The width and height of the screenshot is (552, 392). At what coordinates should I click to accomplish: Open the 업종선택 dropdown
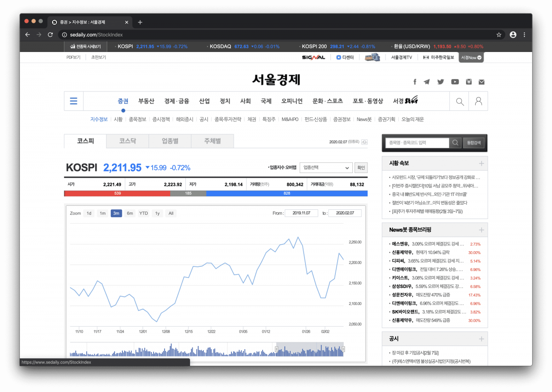click(x=326, y=167)
